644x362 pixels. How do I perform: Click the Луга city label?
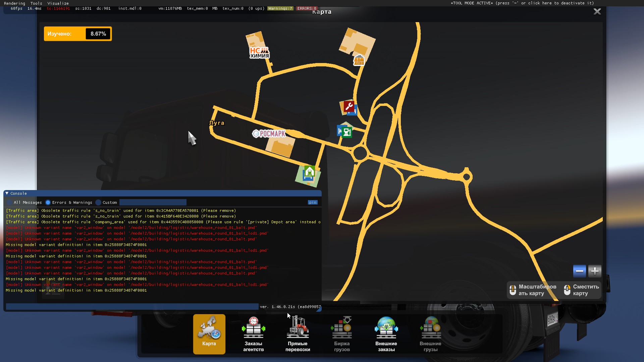(x=217, y=123)
